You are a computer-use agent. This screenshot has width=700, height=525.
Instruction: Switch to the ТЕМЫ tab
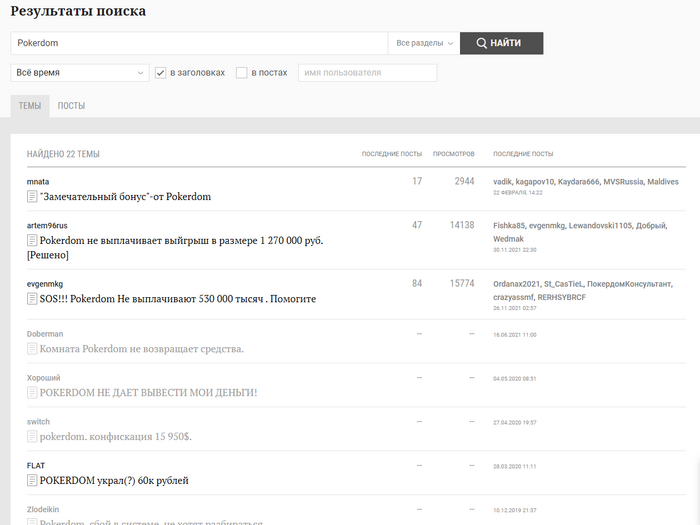coord(30,106)
